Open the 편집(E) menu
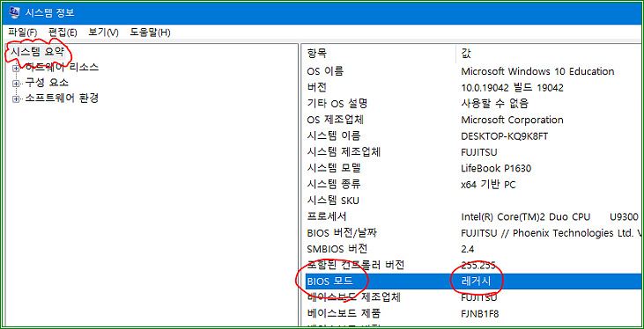 (63, 33)
